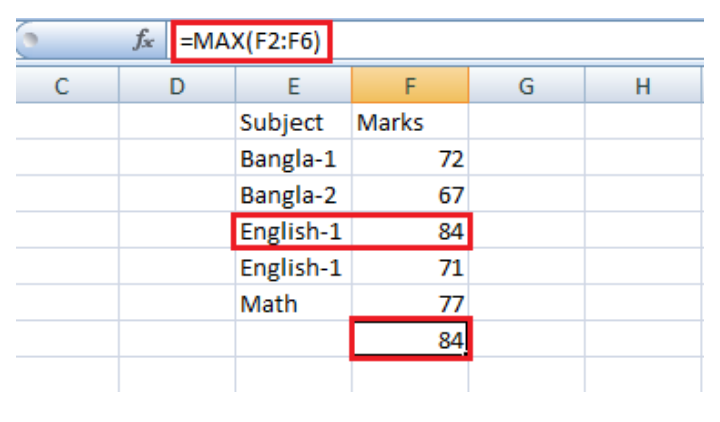Screen dimensions: 720x422
Task: Select the English-1 cell beside 84
Action: (293, 232)
